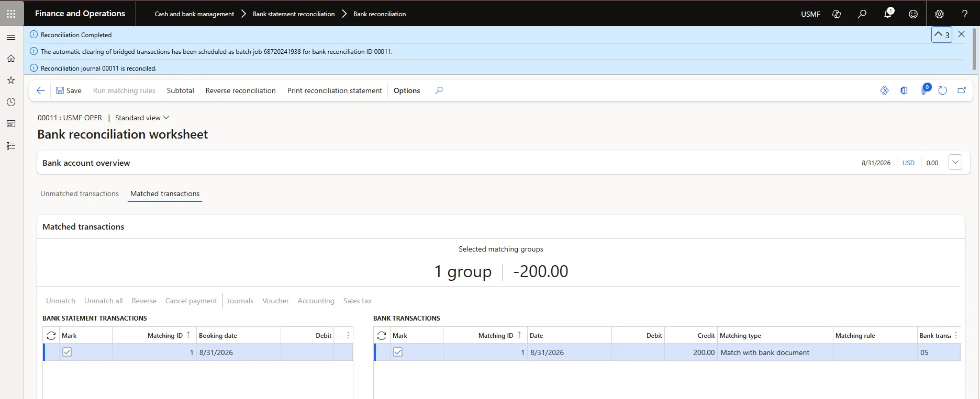Click the Save button
980x399 pixels.
pos(69,90)
